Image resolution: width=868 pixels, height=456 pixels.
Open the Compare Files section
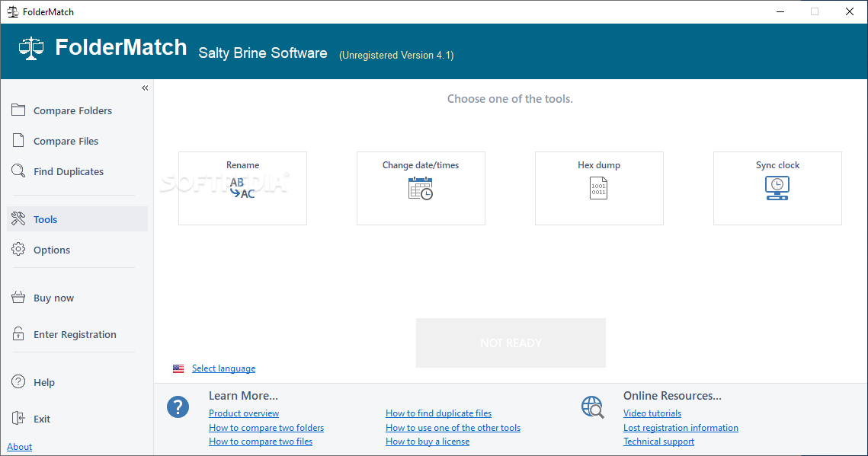[x=77, y=141]
